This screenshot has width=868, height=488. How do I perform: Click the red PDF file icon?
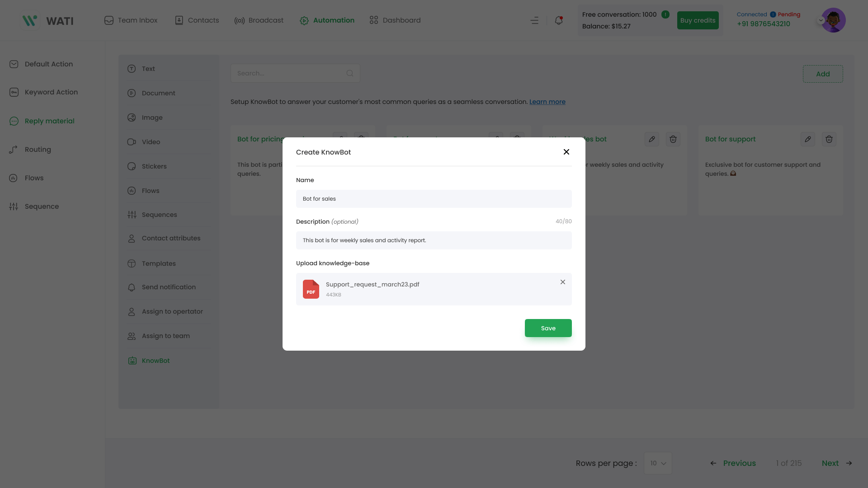pos(311,289)
